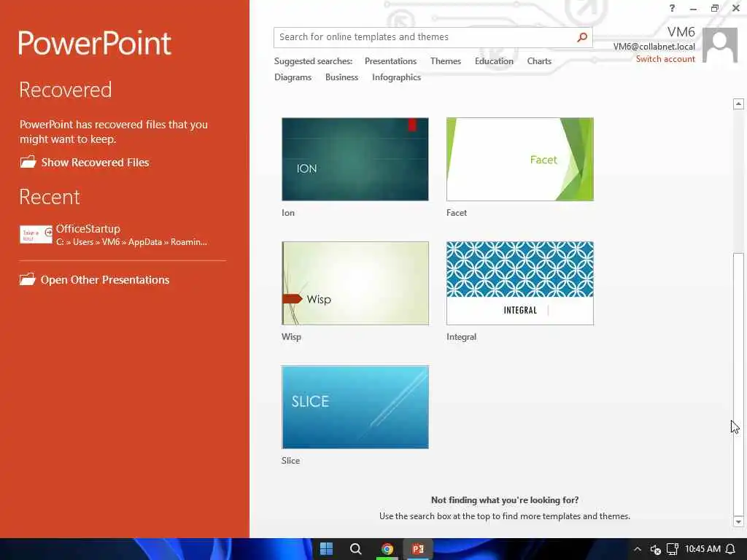747x560 pixels.
Task: Click the template list scrollbar thumb
Action: point(738,384)
